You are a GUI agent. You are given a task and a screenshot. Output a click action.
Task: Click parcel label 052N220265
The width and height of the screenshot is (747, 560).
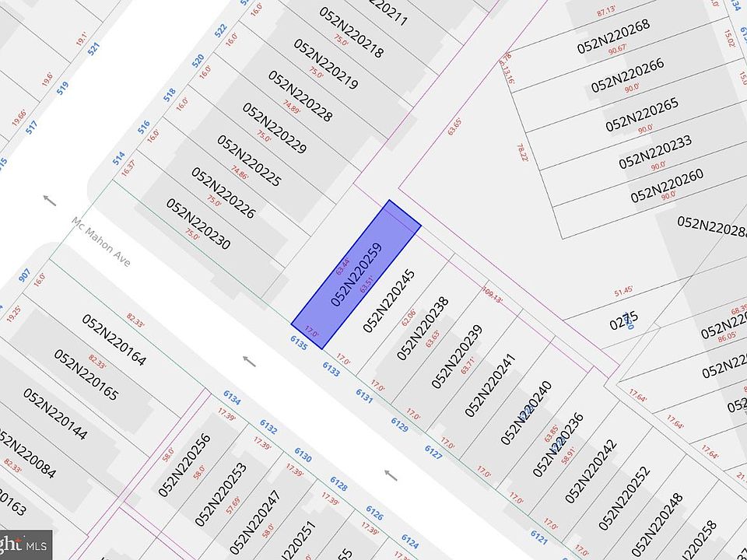click(642, 115)
